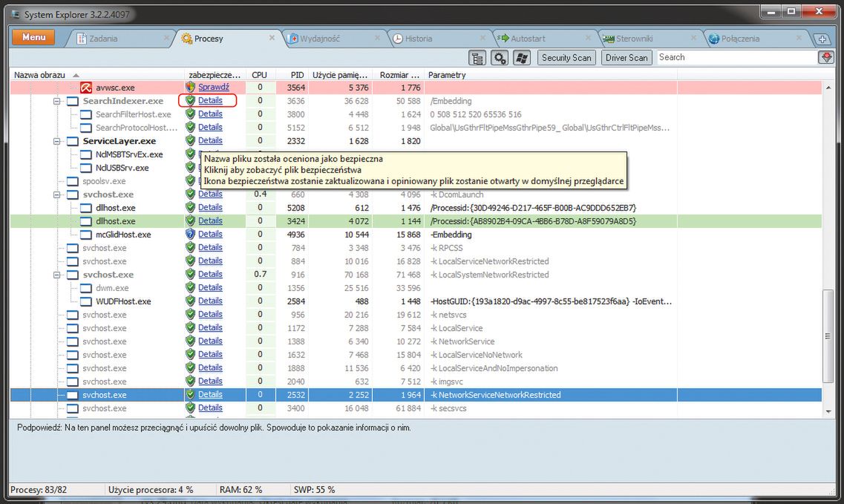Click green shield for svchost.exe imgsvc row

[x=190, y=381]
